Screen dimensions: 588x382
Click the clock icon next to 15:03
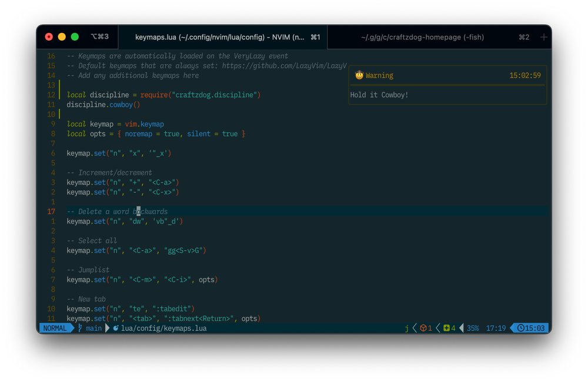(522, 328)
